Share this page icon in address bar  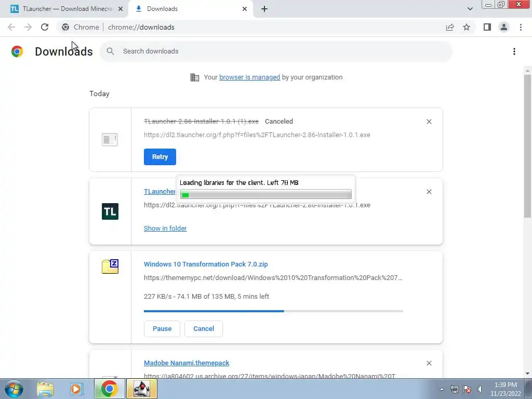pyautogui.click(x=450, y=27)
